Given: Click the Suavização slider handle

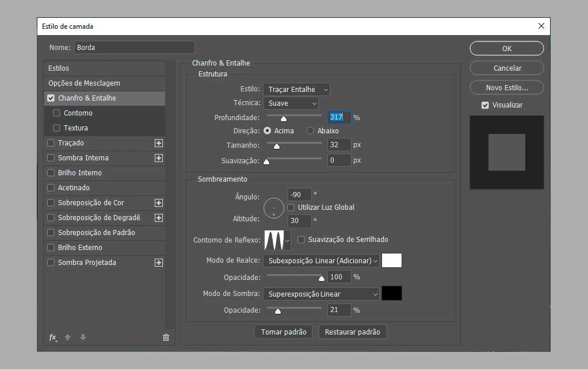Looking at the screenshot, I should pos(266,162).
